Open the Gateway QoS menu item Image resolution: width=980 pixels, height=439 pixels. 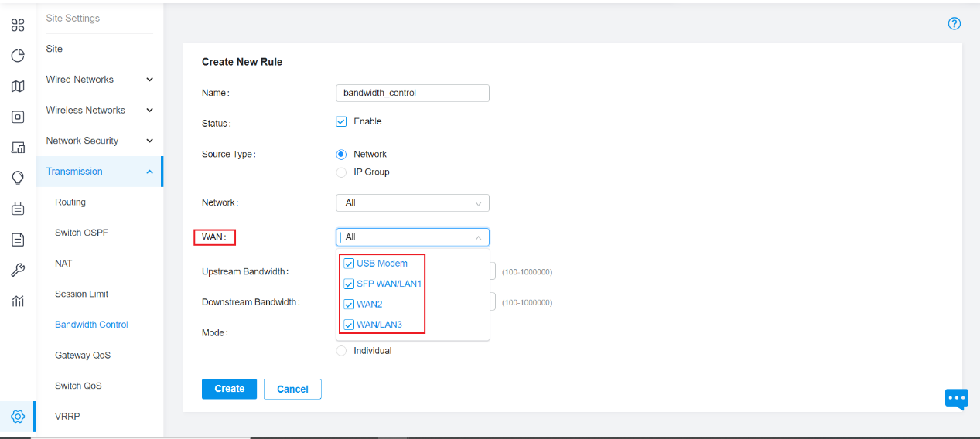tap(83, 356)
